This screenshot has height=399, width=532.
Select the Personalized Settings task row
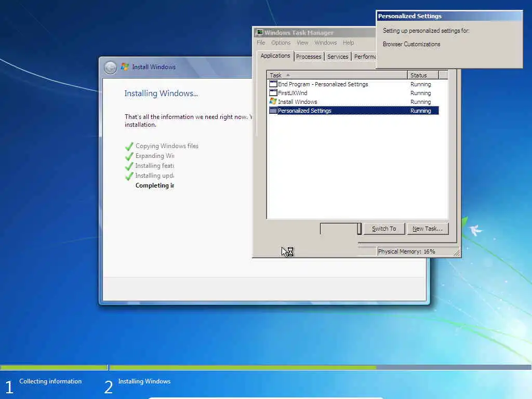coord(353,111)
